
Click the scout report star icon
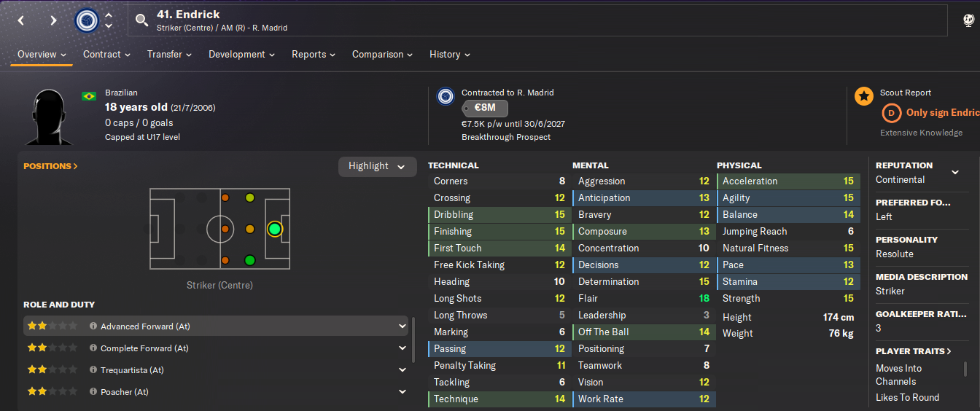(x=864, y=96)
